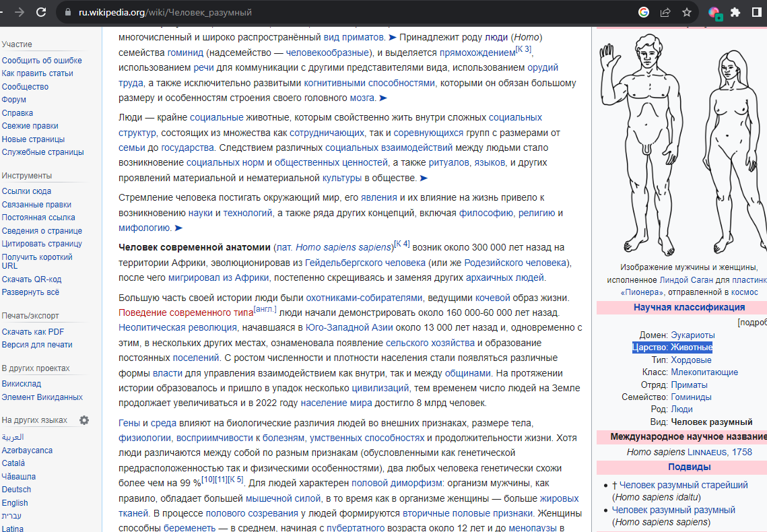Click the Google icon in the address bar
Screen dimensions: 767x532
[x=644, y=12]
